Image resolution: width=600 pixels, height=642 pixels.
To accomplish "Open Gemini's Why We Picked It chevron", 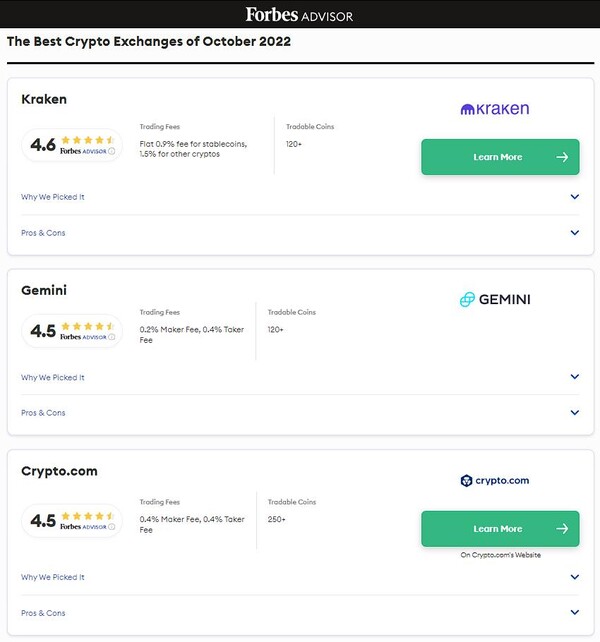I will point(574,377).
